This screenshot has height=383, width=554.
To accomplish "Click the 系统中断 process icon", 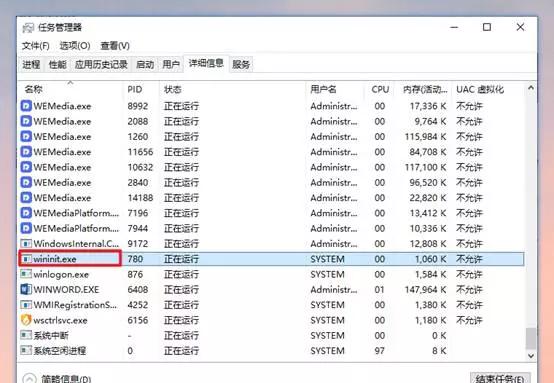I will (x=26, y=335).
